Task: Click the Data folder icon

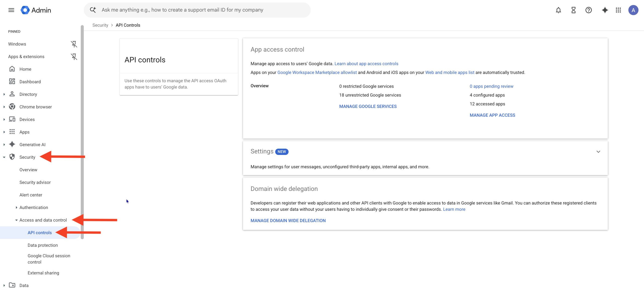Action: point(12,285)
